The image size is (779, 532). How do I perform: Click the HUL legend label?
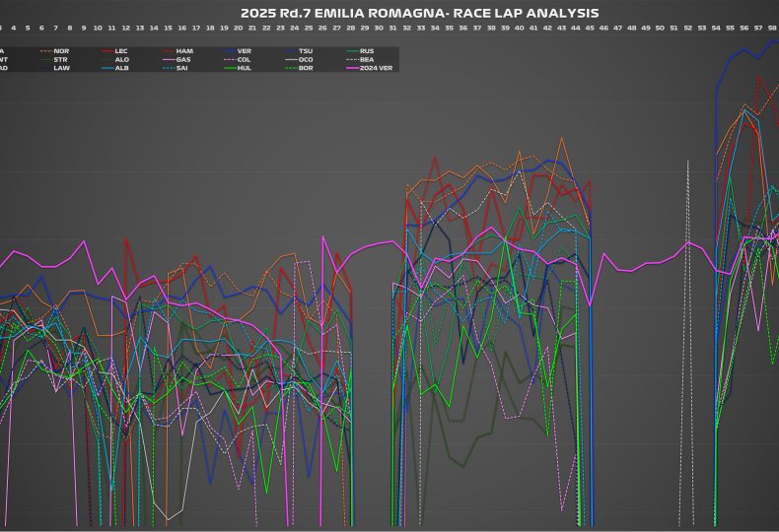(244, 68)
